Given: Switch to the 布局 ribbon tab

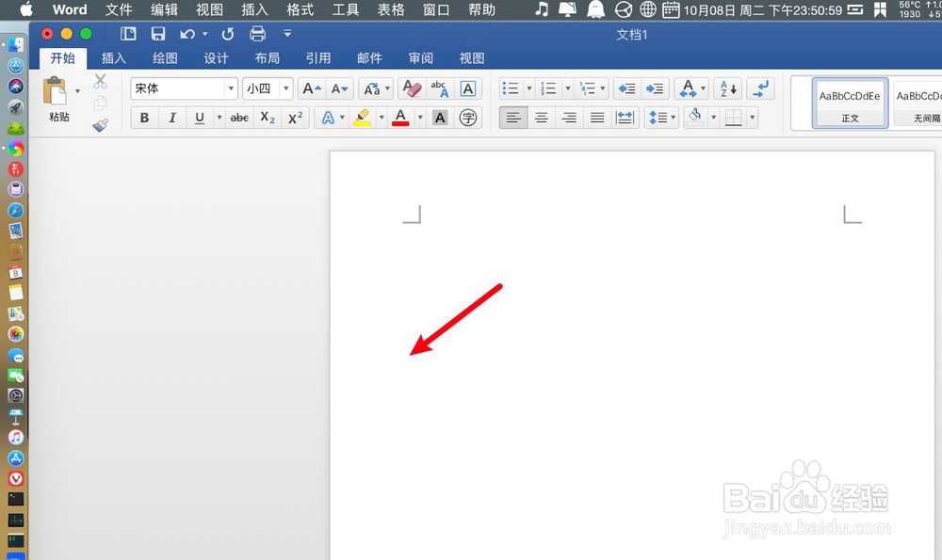Looking at the screenshot, I should [x=267, y=58].
